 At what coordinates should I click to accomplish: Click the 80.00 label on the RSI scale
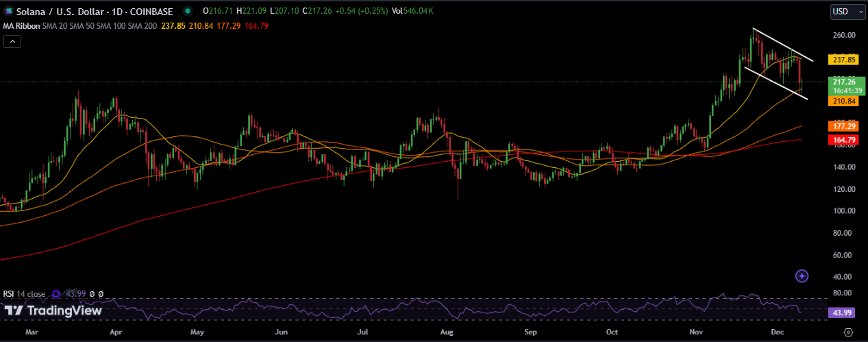pos(842,293)
